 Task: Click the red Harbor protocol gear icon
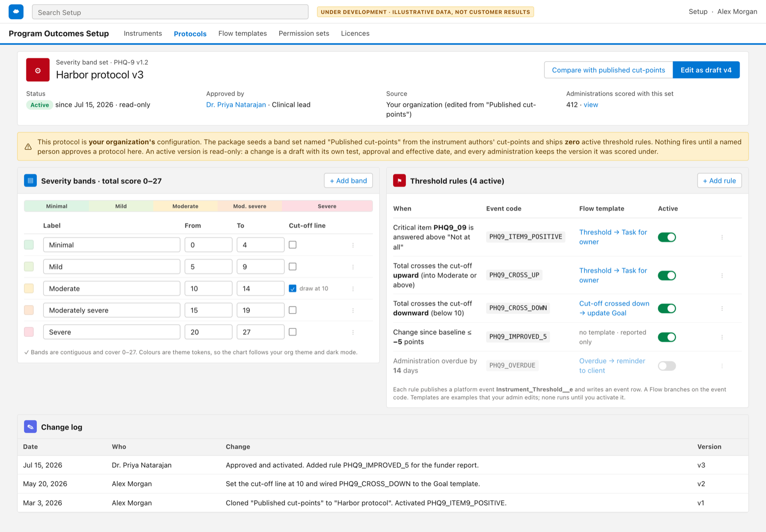[x=38, y=70]
